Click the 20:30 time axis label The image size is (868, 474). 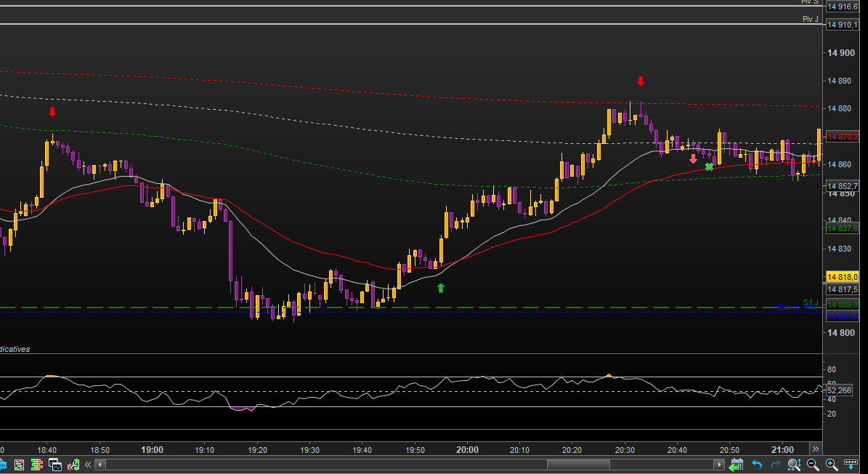625,449
